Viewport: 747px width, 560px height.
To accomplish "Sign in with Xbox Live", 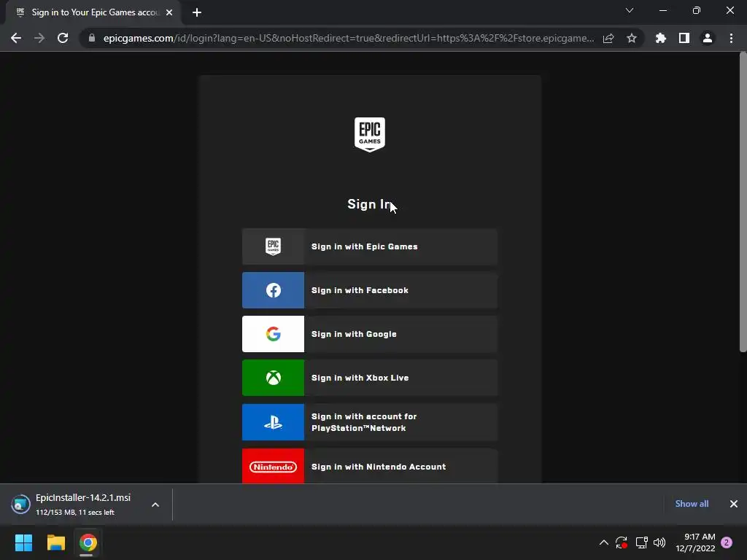I will tap(370, 378).
